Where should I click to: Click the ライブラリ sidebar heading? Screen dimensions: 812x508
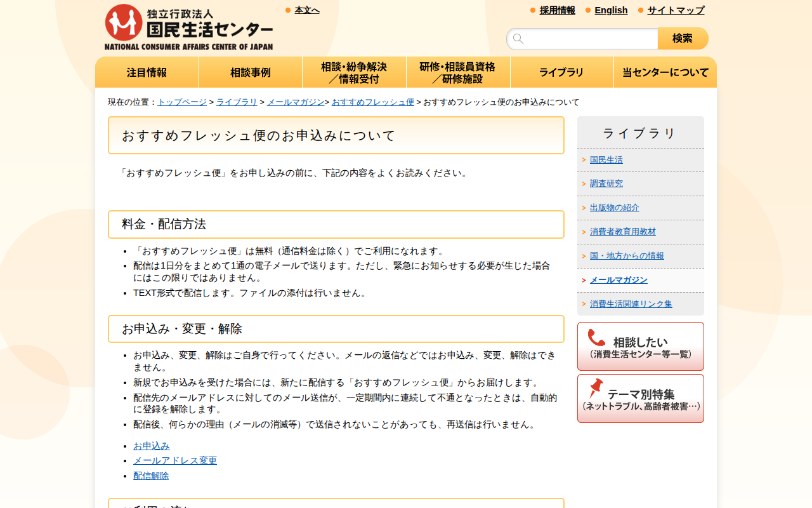pos(641,133)
